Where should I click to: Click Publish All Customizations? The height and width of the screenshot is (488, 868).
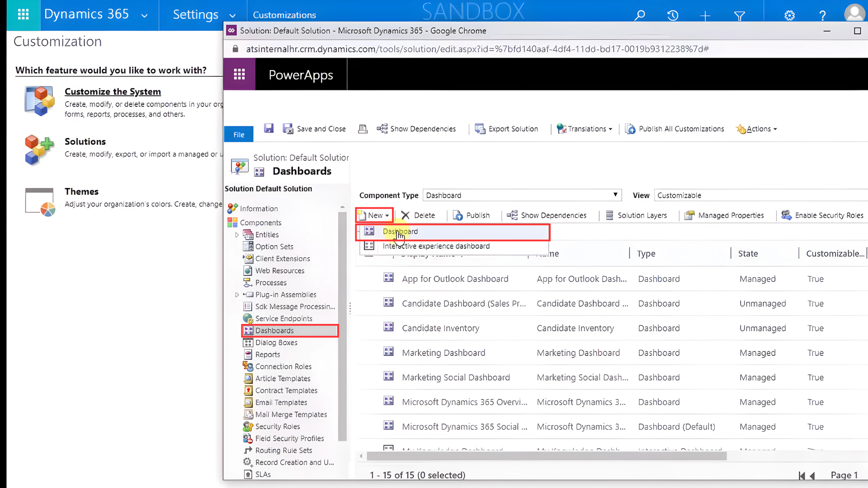tap(675, 129)
